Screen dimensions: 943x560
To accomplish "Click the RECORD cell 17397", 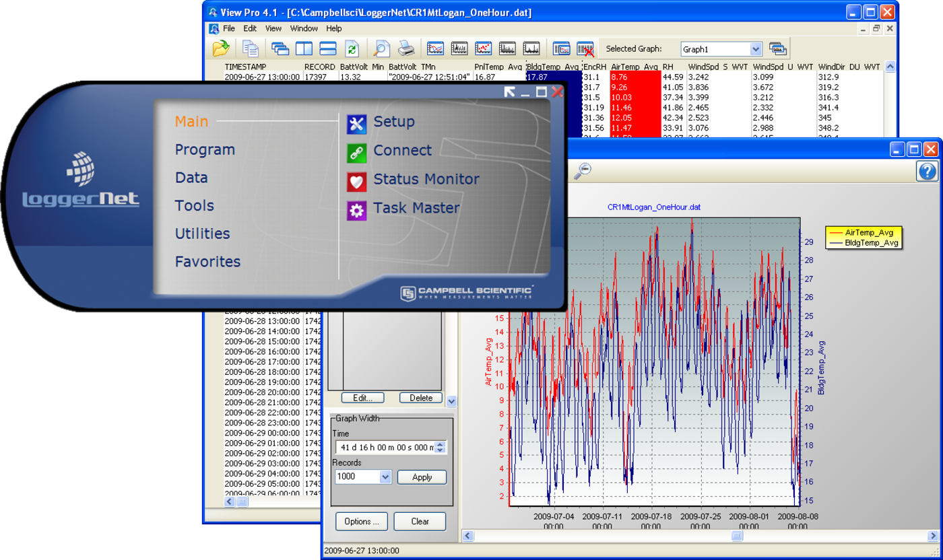I will tap(320, 77).
